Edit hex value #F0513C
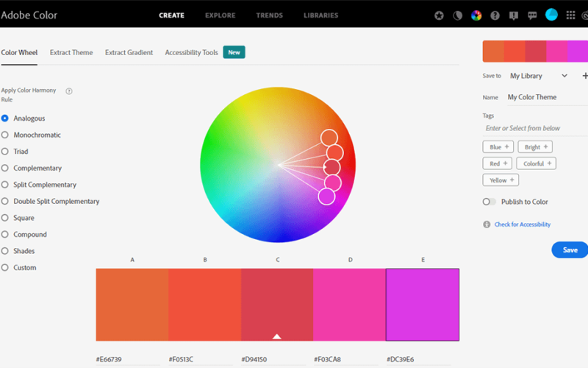This screenshot has width=588, height=368. coord(200,359)
